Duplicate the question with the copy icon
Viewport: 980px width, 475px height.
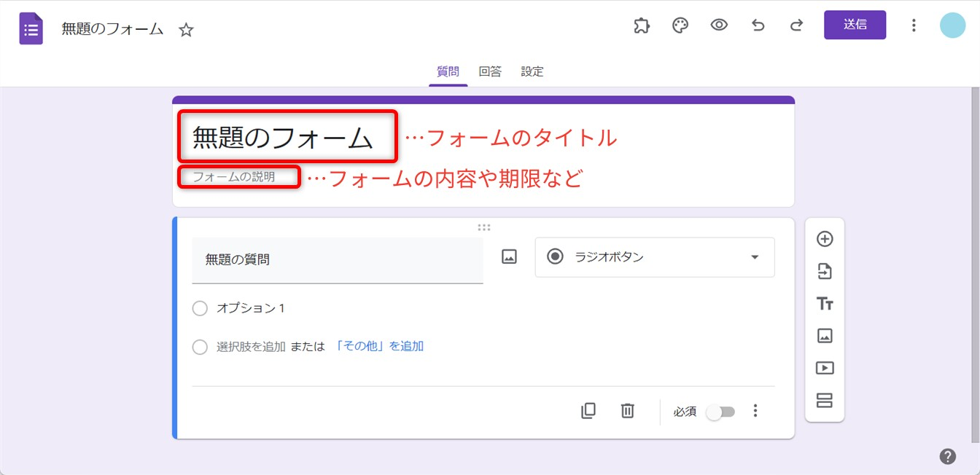588,411
